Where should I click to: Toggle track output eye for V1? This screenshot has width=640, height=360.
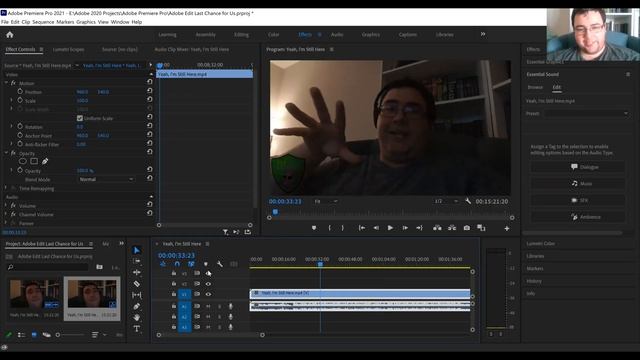coord(208,294)
